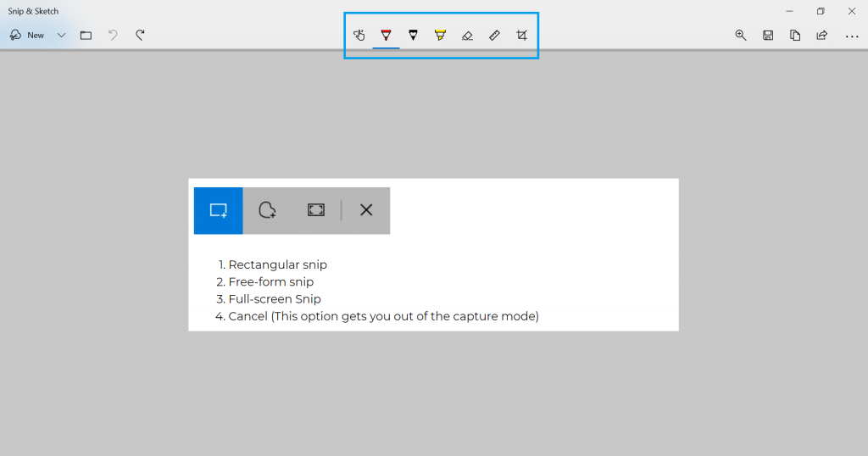Viewport: 868px width, 456px height.
Task: Click the New snip button
Action: point(27,36)
